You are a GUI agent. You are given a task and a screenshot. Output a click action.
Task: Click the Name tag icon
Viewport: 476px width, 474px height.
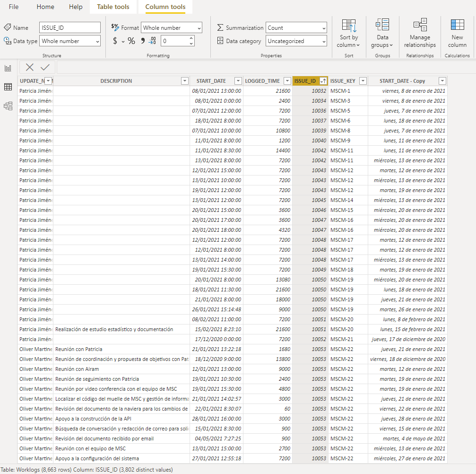pos(7,27)
